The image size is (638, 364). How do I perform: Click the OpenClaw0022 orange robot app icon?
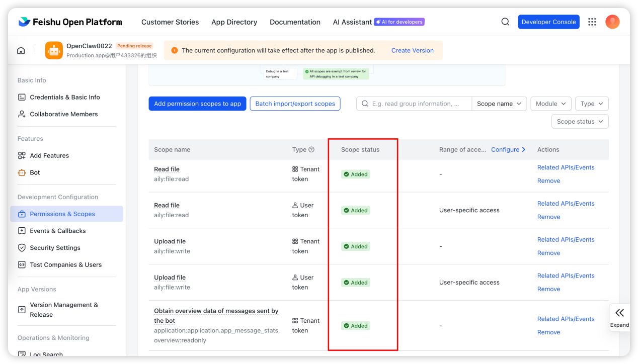54,50
